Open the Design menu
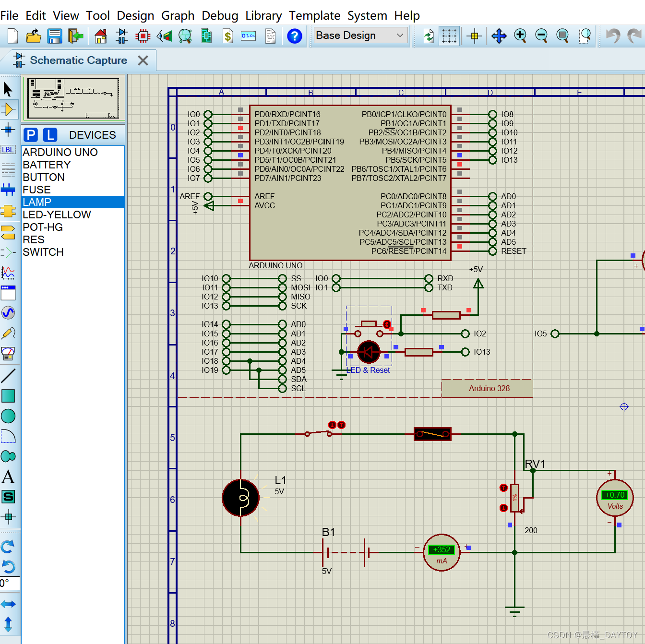Viewport: 645px width, 644px height. [135, 15]
